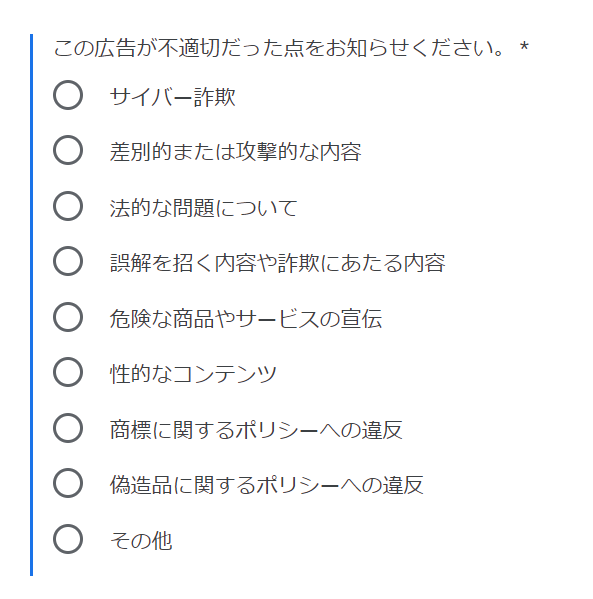Choose the その他 radio circle
This screenshot has width=593, height=599.
pyautogui.click(x=68, y=539)
